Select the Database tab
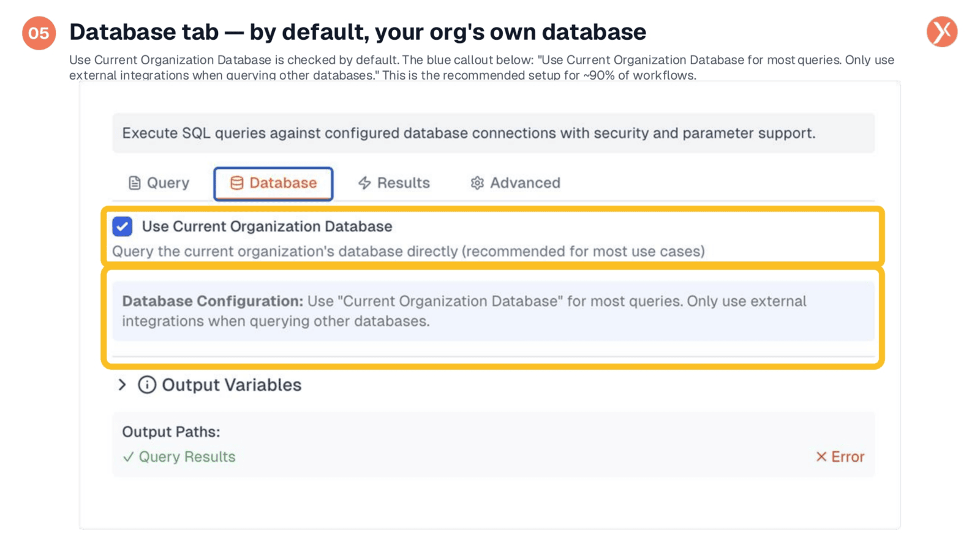Screen dimensions: 980x551 tap(273, 183)
